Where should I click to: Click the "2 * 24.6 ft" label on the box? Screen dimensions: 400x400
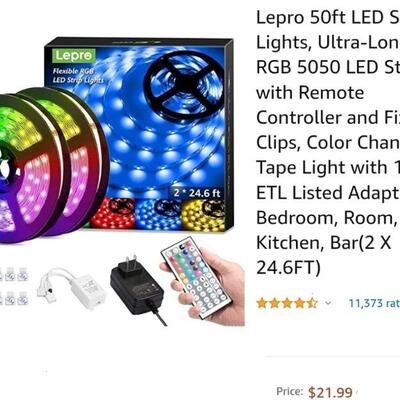[x=197, y=193]
